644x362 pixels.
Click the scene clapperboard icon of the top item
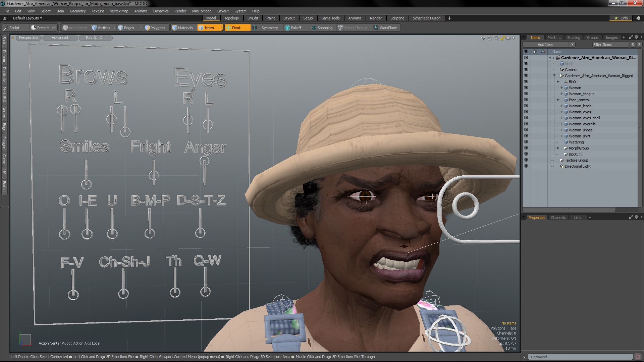558,58
